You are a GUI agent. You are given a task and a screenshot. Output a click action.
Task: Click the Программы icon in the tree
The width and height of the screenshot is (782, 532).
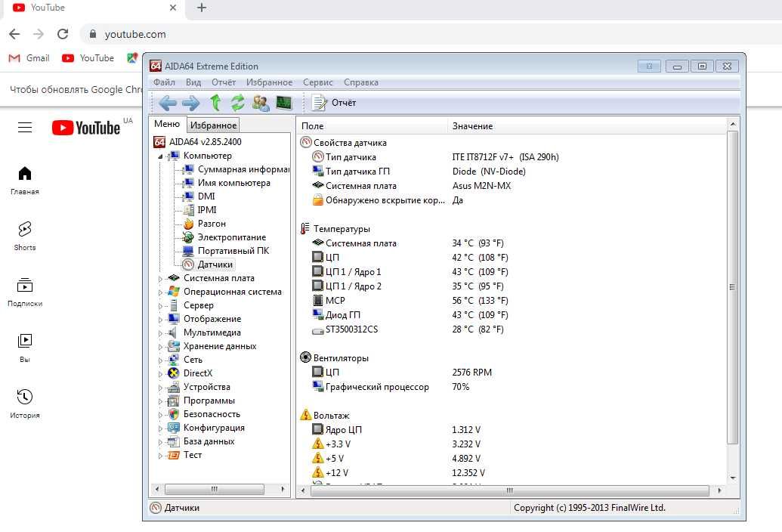174,401
